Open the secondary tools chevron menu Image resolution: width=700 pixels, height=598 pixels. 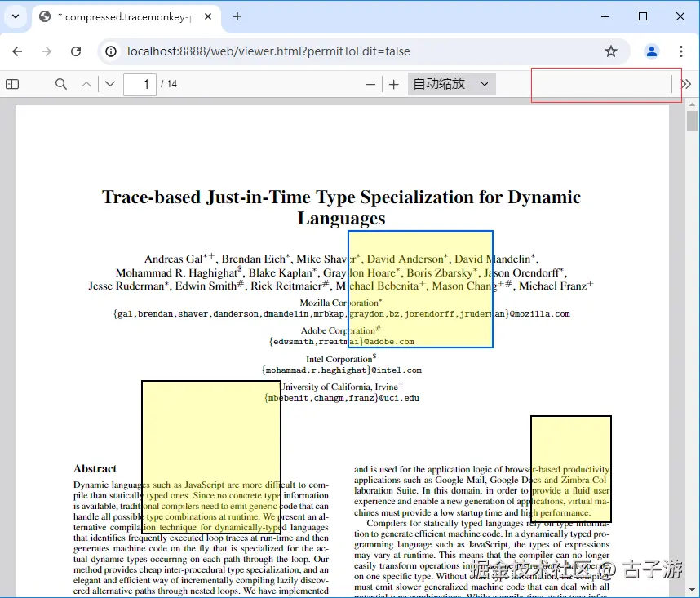(x=686, y=84)
